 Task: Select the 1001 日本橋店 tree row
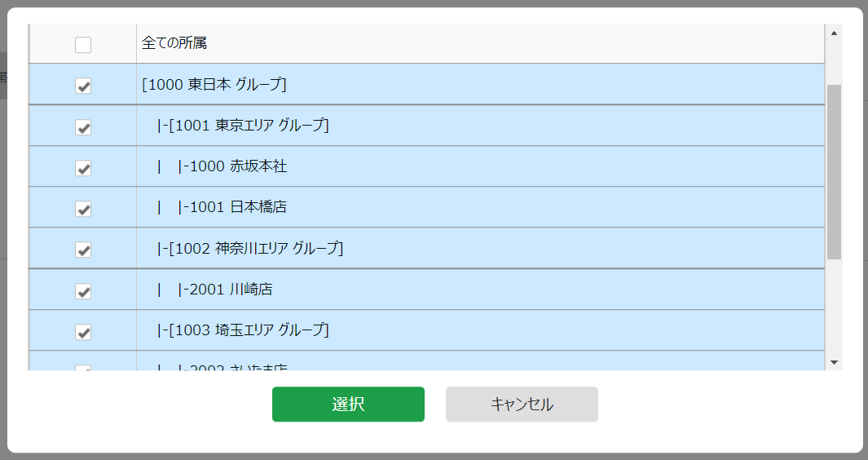tap(235, 207)
